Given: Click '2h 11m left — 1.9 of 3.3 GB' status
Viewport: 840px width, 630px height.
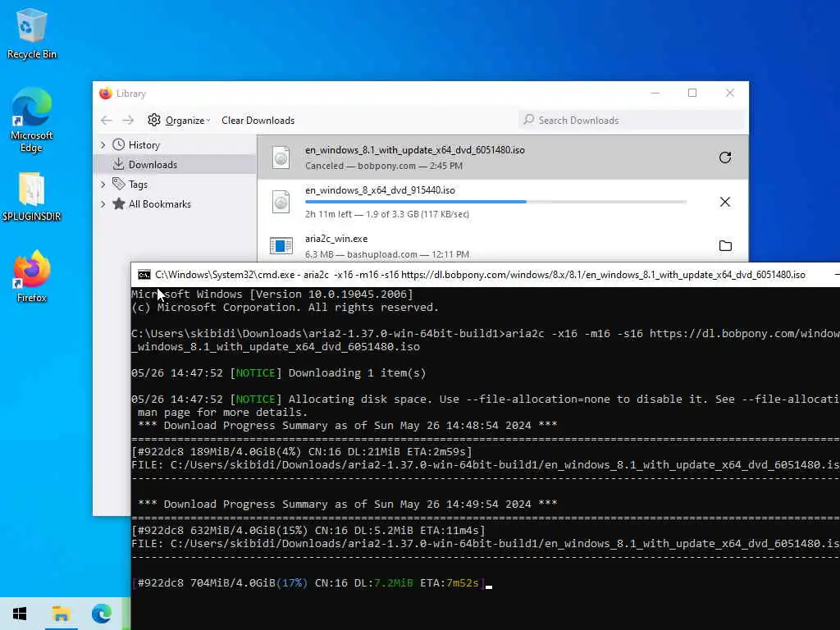Looking at the screenshot, I should (387, 214).
